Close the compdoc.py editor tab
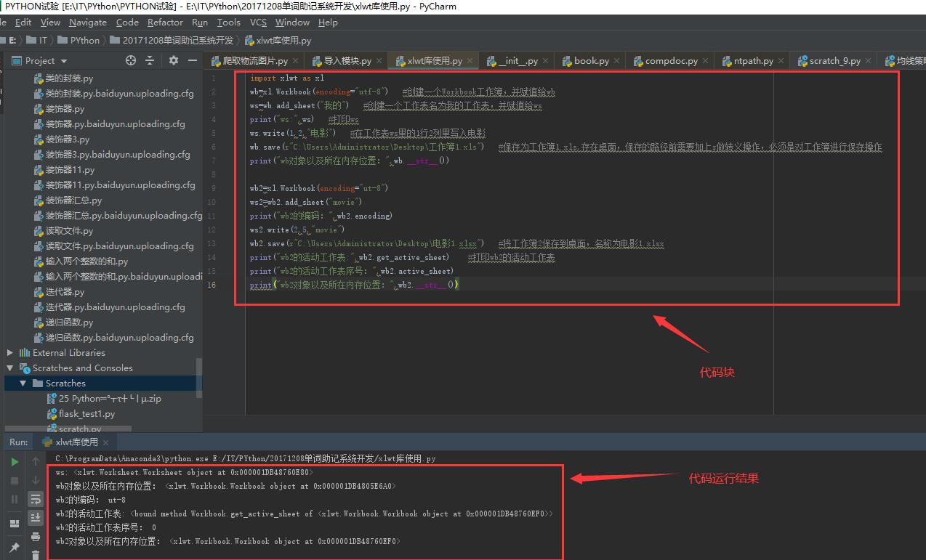Image resolution: width=926 pixels, height=560 pixels. (705, 61)
